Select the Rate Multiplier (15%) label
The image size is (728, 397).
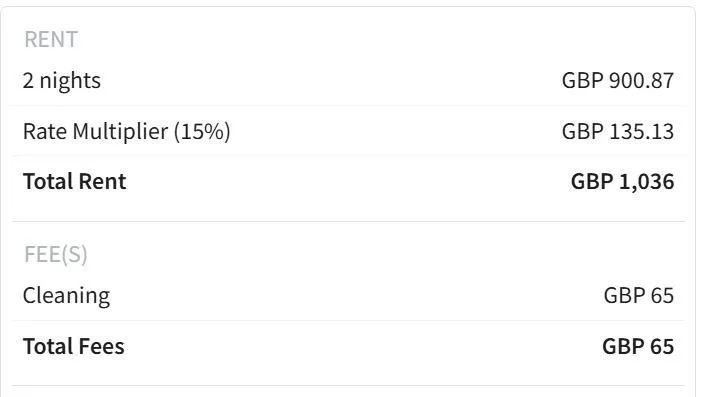pos(126,131)
